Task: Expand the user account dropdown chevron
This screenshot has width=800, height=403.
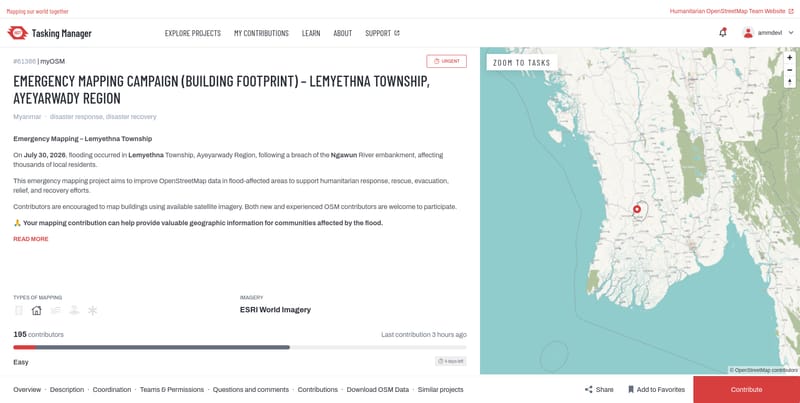Action: pos(791,33)
